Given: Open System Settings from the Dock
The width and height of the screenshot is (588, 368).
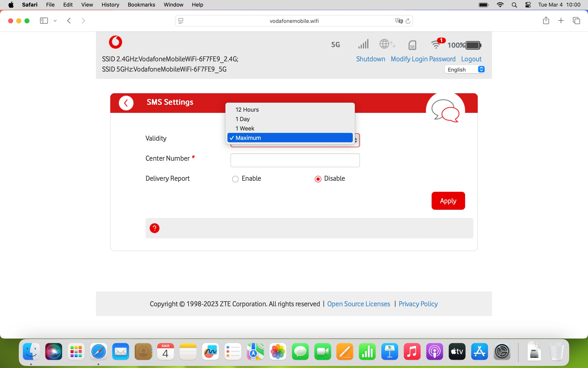Looking at the screenshot, I should (502, 351).
